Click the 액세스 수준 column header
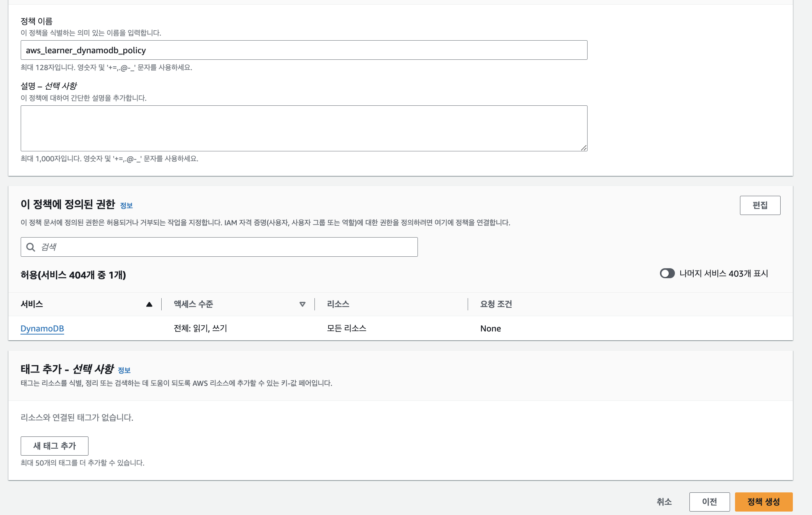812x515 pixels. [x=193, y=304]
